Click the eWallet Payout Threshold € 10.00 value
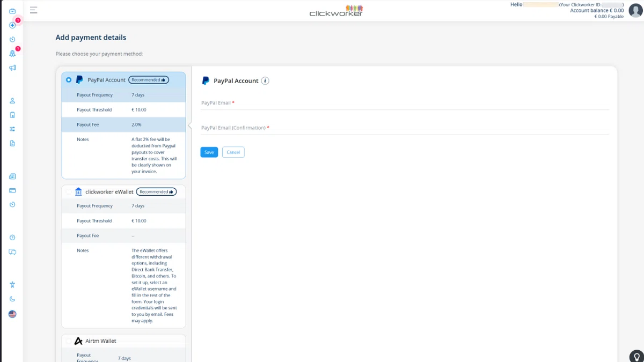The height and width of the screenshot is (362, 644). pyautogui.click(x=139, y=220)
